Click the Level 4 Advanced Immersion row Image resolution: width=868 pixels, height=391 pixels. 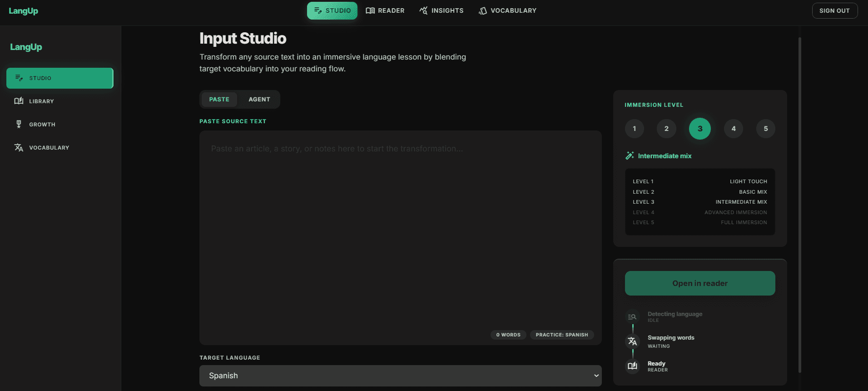[x=700, y=212]
